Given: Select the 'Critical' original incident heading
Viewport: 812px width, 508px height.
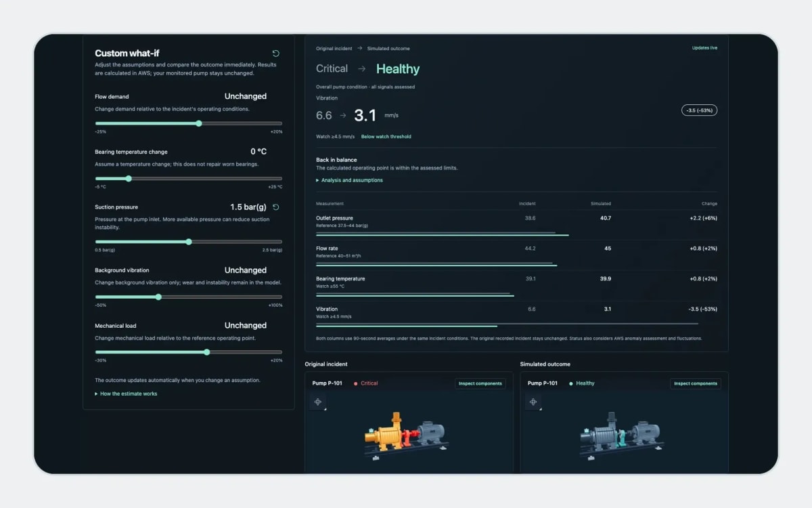Looking at the screenshot, I should (332, 68).
